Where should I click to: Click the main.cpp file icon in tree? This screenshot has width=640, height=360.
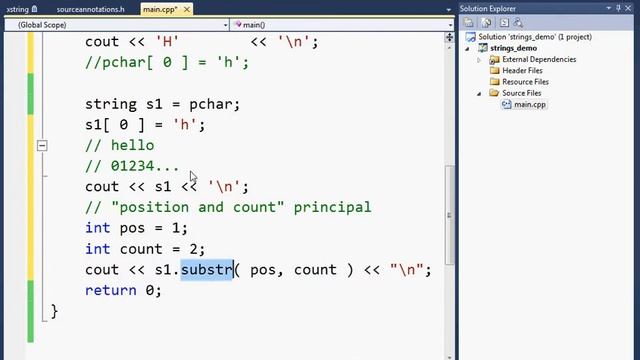click(507, 104)
